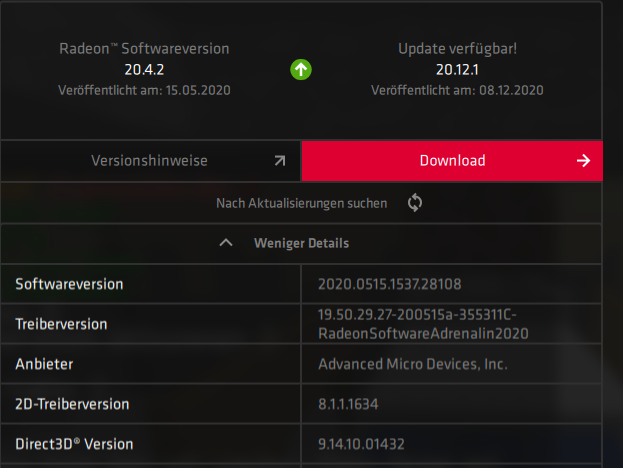Click release date 15.05.2020
The width and height of the screenshot is (623, 468).
[198, 91]
